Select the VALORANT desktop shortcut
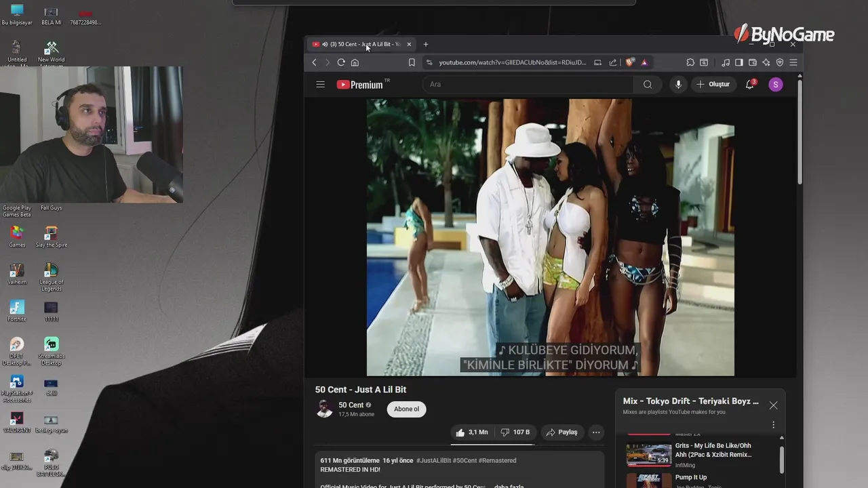The width and height of the screenshot is (868, 488). coord(17,423)
